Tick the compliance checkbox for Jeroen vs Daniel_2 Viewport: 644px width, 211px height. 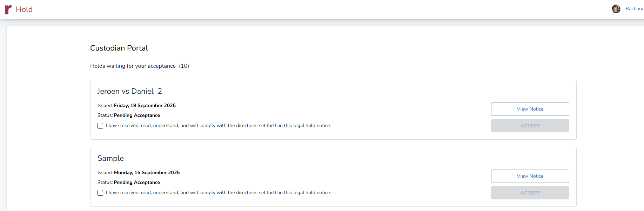coord(100,126)
